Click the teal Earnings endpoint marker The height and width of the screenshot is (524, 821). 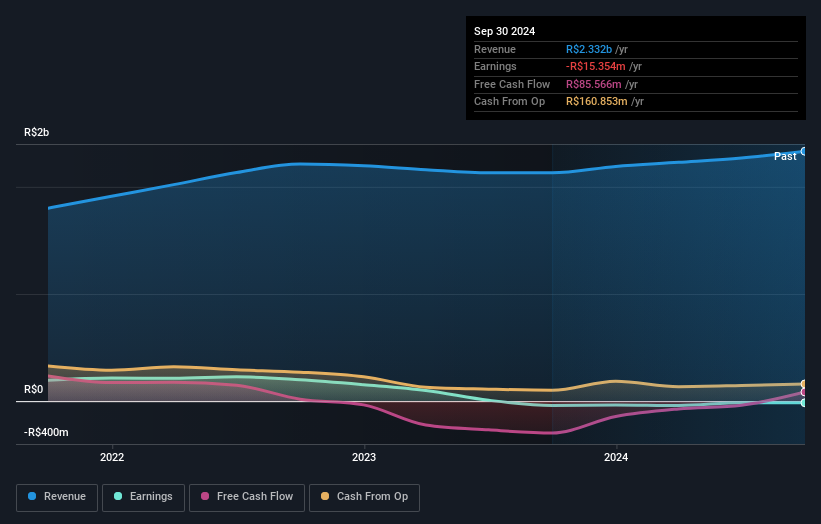pyautogui.click(x=804, y=403)
